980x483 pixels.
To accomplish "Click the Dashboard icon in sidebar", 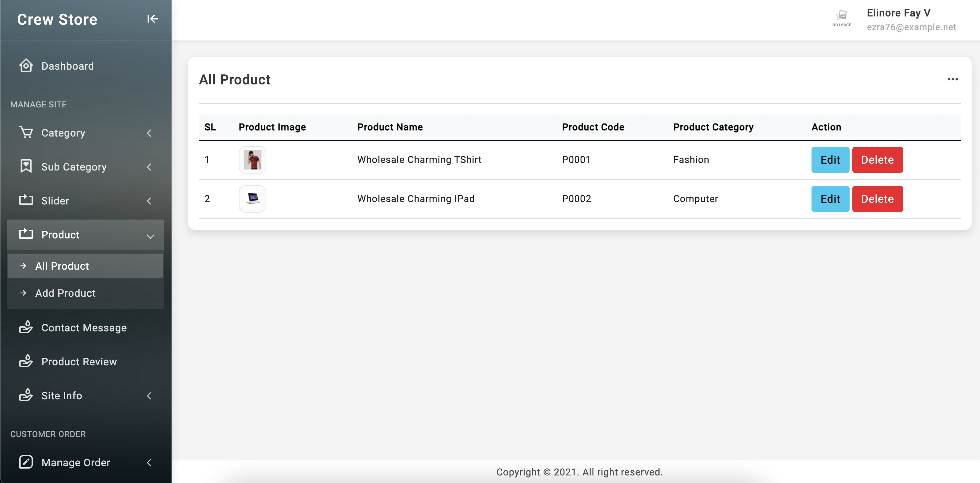I will pyautogui.click(x=25, y=66).
